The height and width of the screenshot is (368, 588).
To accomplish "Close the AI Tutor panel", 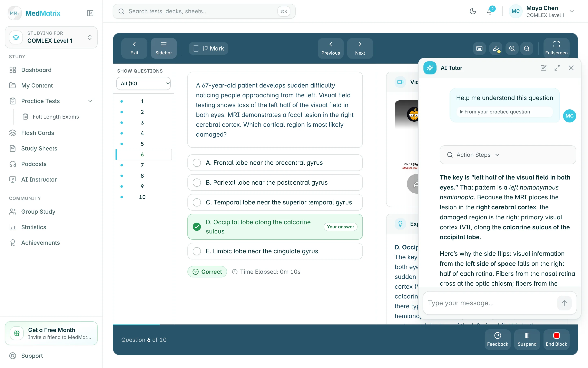I will (571, 68).
